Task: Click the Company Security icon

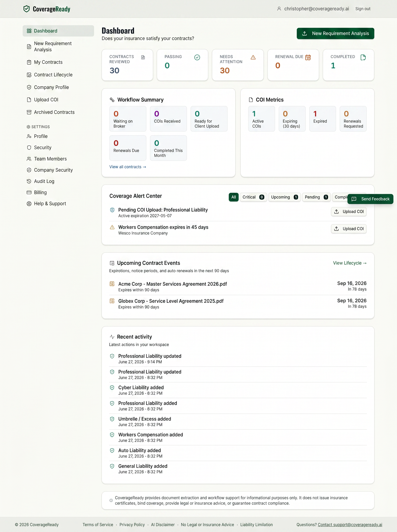Action: (29, 170)
